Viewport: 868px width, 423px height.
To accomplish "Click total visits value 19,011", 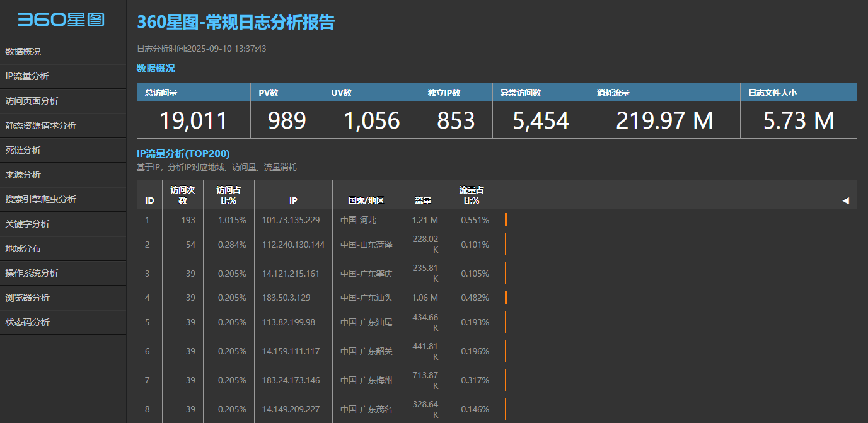I will [x=194, y=120].
